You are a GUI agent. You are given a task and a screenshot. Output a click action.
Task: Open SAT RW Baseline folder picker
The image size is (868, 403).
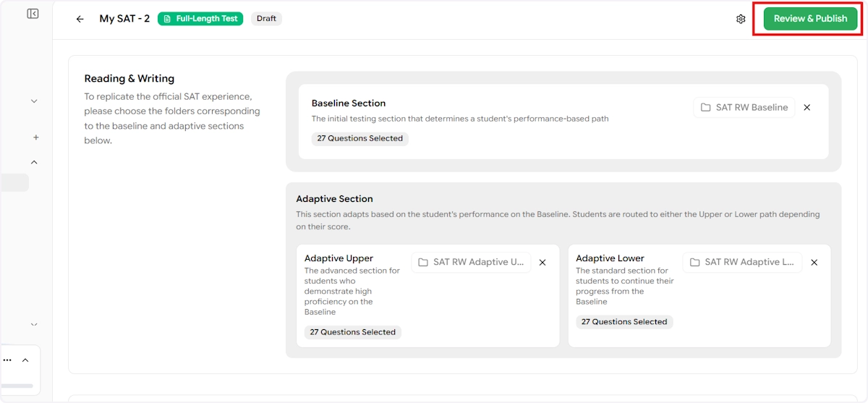744,108
